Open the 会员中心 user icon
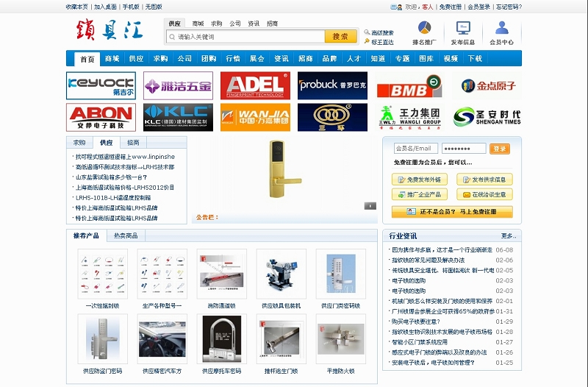The image size is (588, 387). tap(502, 29)
